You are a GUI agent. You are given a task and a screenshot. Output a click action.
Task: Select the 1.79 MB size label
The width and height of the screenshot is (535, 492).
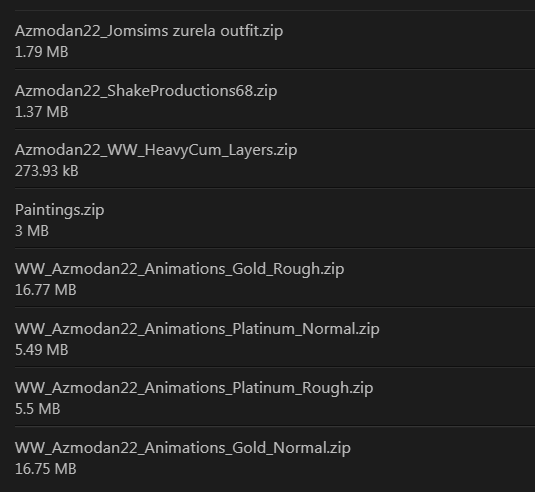(42, 52)
